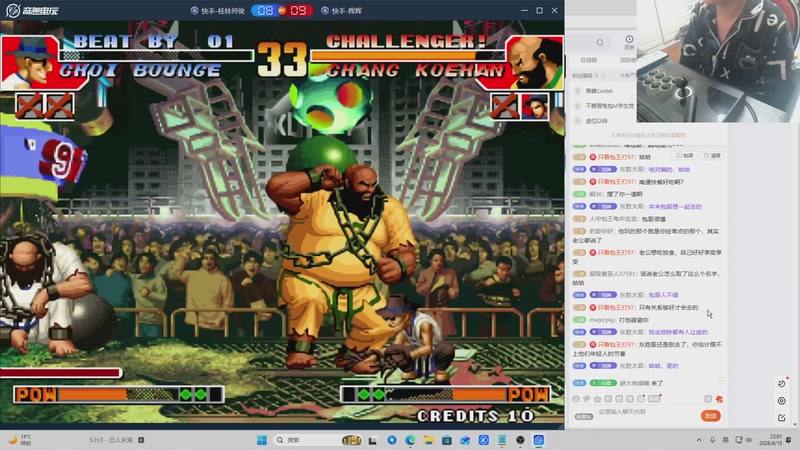Click the left POW power gauge
This screenshot has height=450, width=800.
pos(118,394)
